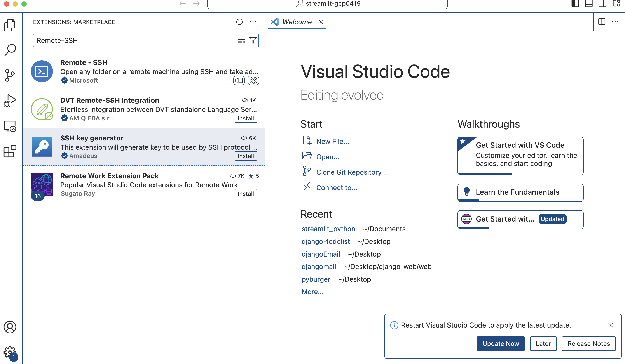This screenshot has width=625, height=364.
Task: Open the extension filter funnel menu
Action: (253, 40)
